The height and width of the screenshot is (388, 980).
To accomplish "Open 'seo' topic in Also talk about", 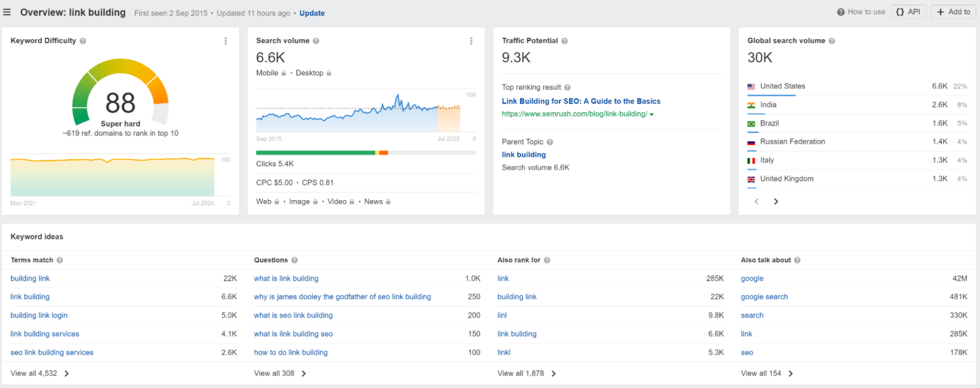I will tap(747, 353).
